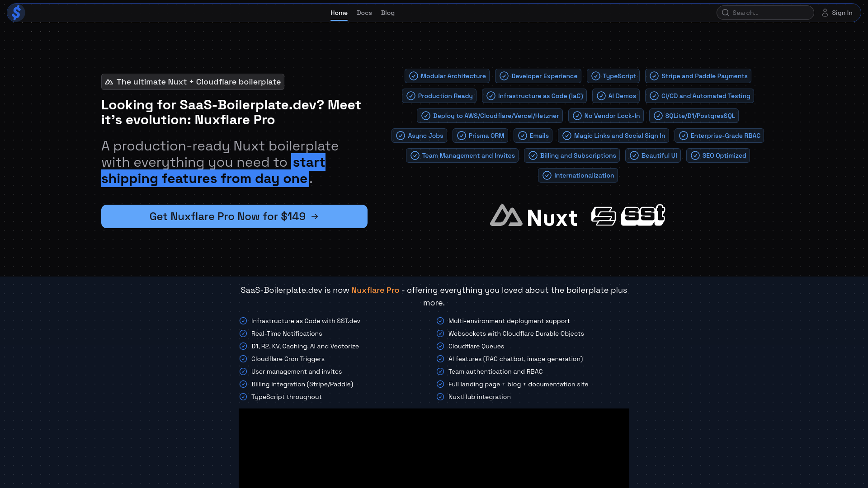Click 'User management and invites' item

pyautogui.click(x=297, y=371)
